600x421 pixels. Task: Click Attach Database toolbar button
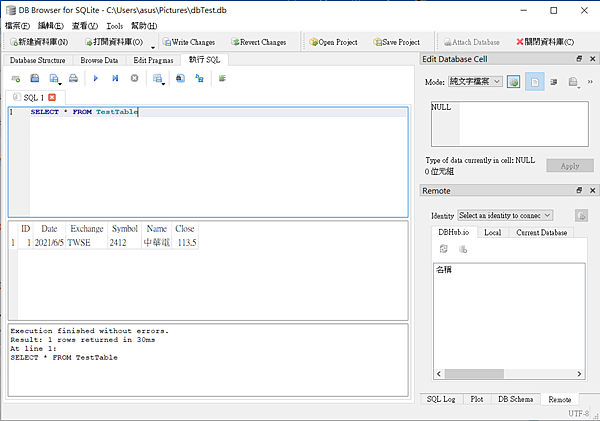472,42
